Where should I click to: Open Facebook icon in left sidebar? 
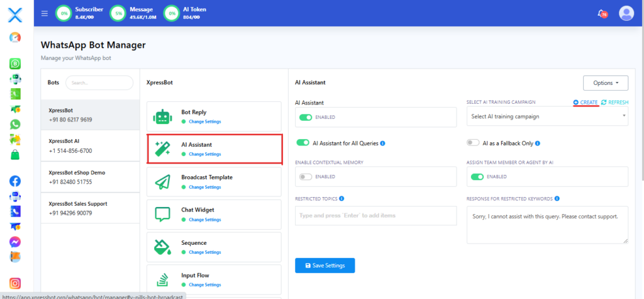coord(15,181)
